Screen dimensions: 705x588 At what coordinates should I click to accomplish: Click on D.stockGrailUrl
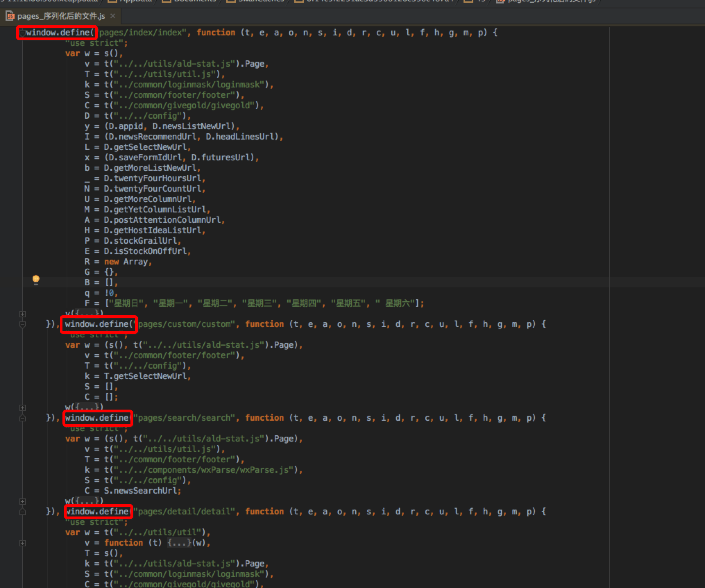pos(141,241)
